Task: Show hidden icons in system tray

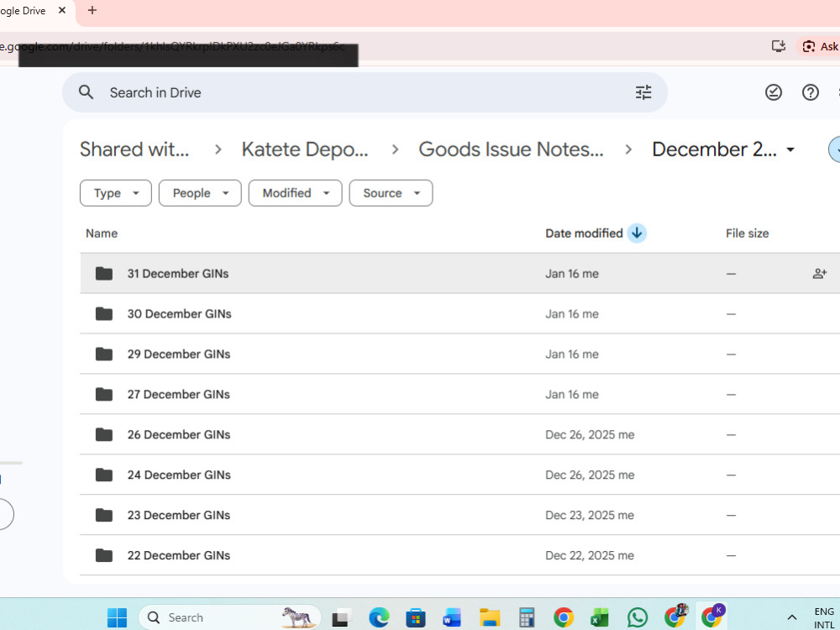Action: pos(792,617)
